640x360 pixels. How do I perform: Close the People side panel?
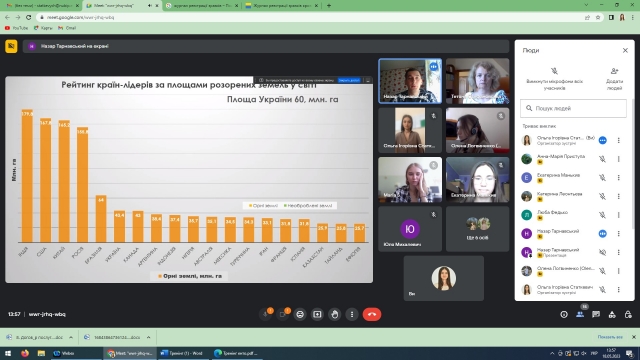625,50
